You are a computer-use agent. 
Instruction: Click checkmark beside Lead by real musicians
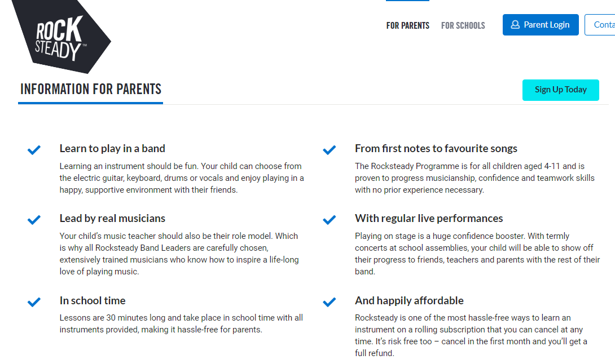(x=34, y=220)
